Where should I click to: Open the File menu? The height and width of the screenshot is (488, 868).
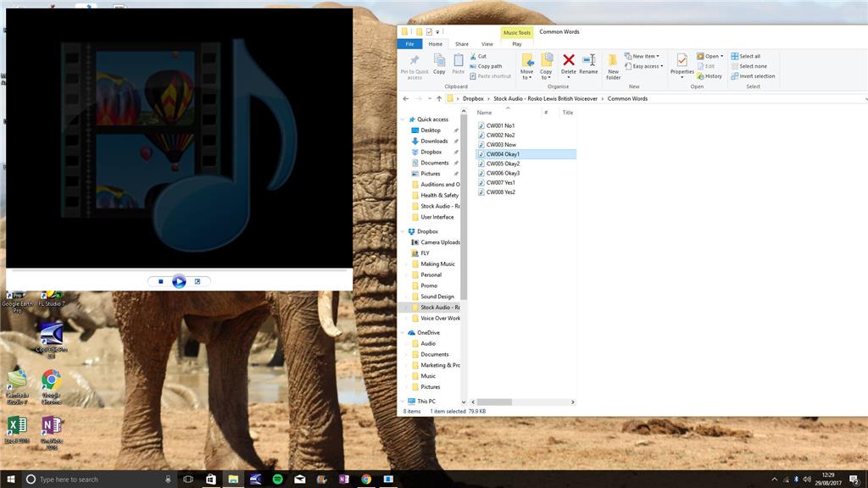(409, 44)
